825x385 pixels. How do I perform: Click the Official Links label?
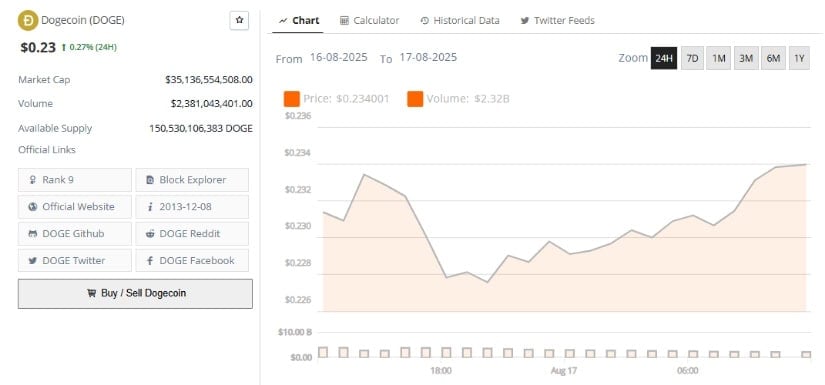click(47, 150)
